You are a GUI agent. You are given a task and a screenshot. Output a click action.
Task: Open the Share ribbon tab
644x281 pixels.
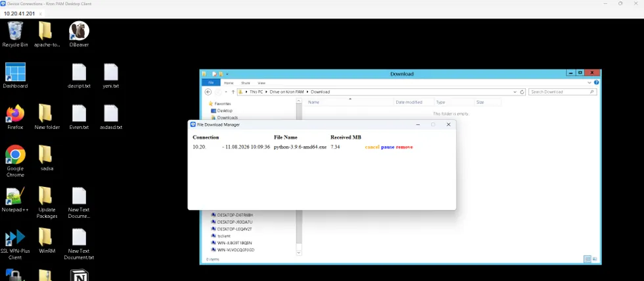coord(246,83)
